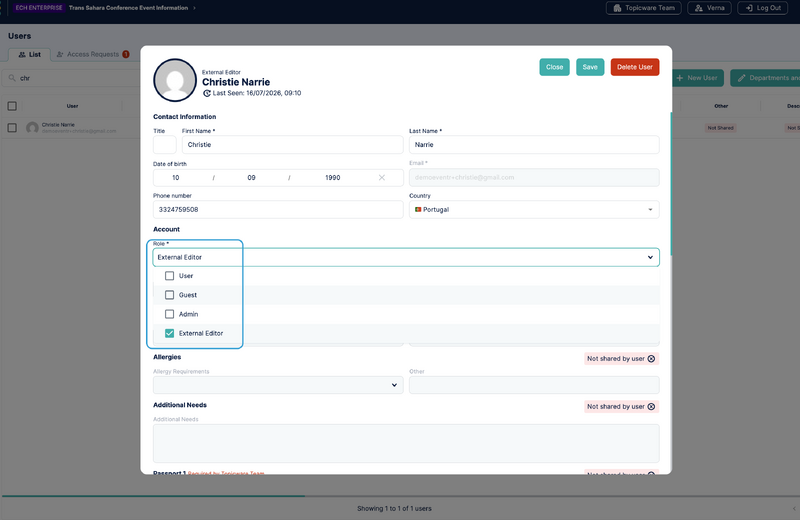Viewport: 800px width, 520px height.
Task: Uncheck the External Editor role checkbox
Action: click(x=169, y=333)
